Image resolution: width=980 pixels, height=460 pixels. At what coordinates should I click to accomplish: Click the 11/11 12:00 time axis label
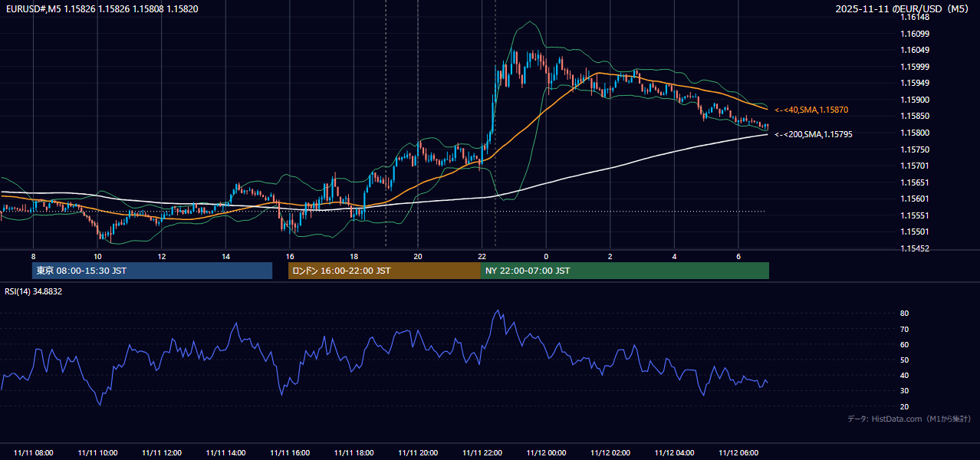click(162, 453)
